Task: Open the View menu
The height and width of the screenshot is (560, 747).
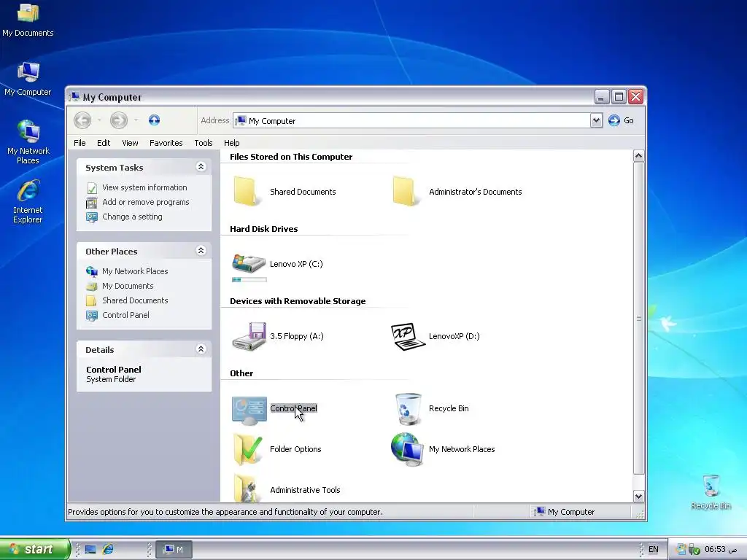Action: coord(130,143)
